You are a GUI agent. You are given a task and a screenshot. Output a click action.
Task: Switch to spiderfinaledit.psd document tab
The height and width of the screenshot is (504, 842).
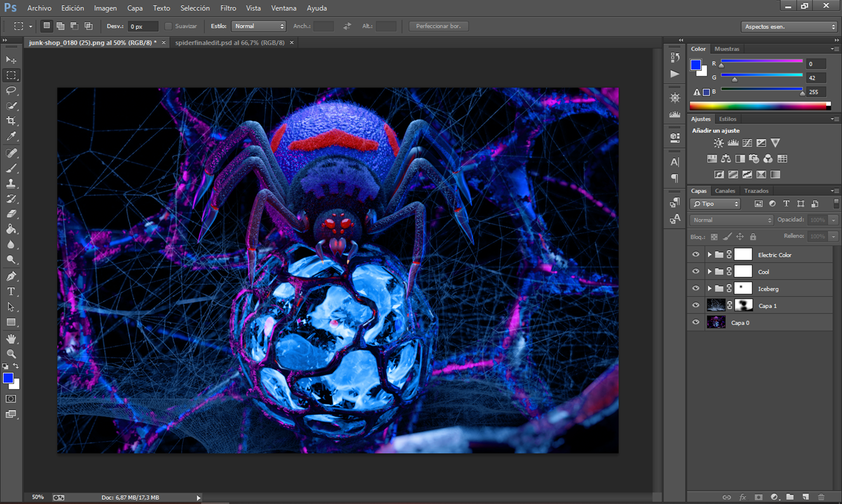[x=230, y=43]
